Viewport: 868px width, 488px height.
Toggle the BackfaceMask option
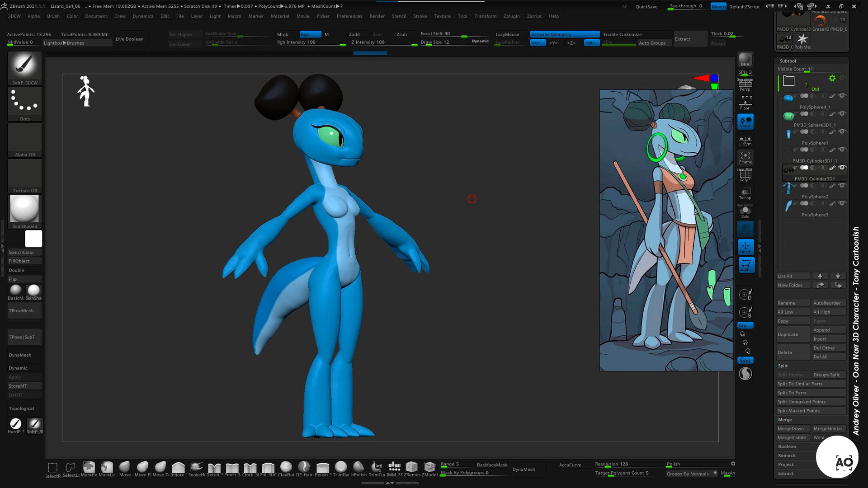point(492,465)
